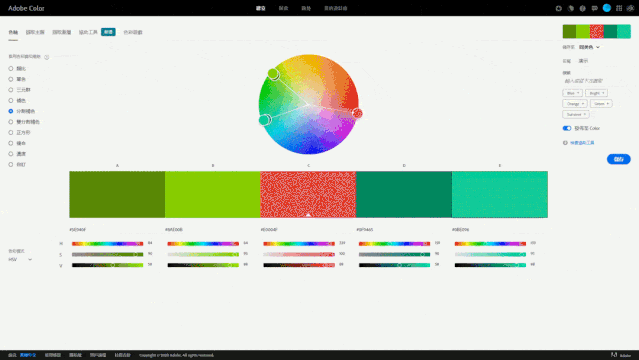
Task: Open the apps grid icon in header
Action: click(619, 8)
